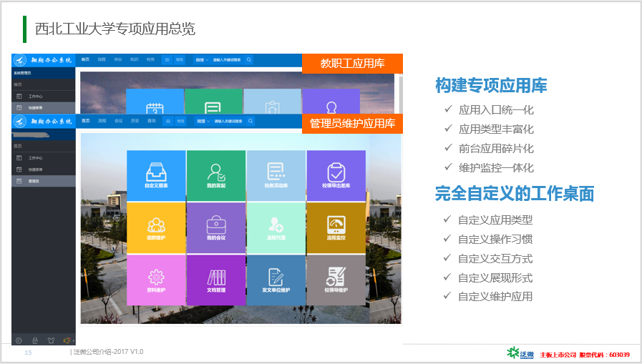Click search magnifier in lower window
Viewport: 642px width, 364px height.
click(251, 121)
